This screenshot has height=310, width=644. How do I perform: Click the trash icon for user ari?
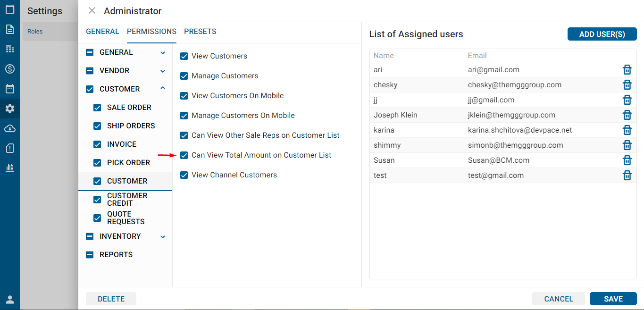627,70
